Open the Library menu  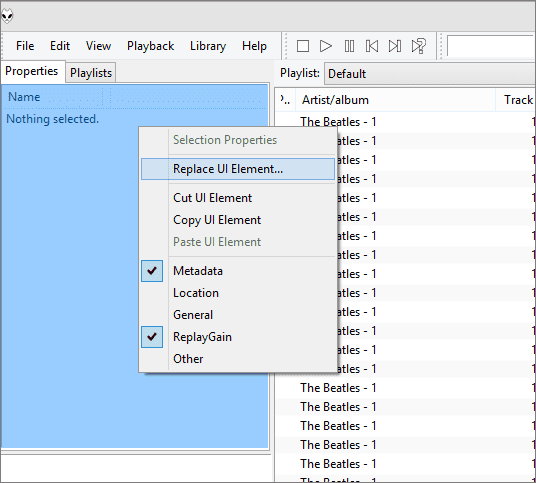coord(208,46)
